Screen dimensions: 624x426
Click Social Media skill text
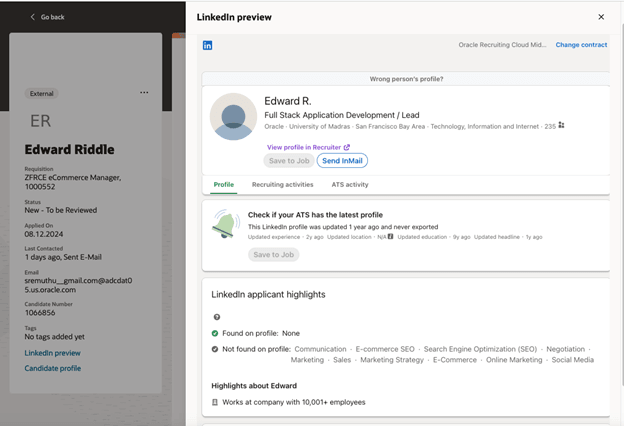[572, 360]
